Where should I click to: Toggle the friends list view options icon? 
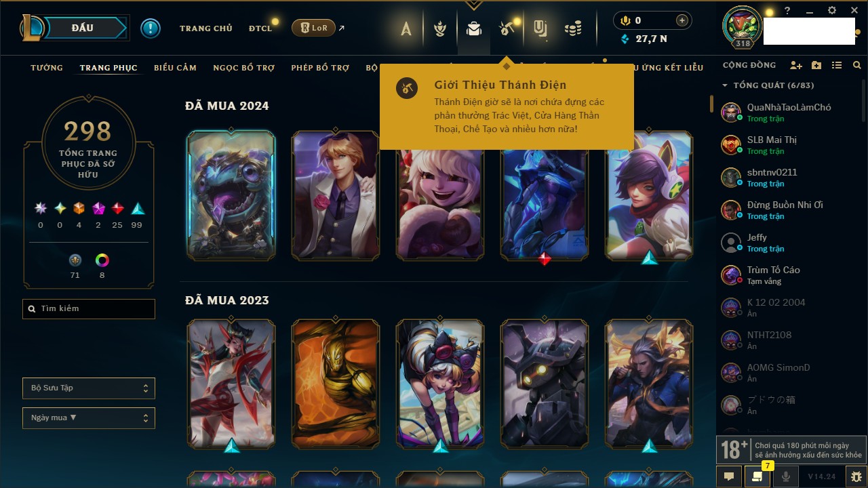coord(837,65)
